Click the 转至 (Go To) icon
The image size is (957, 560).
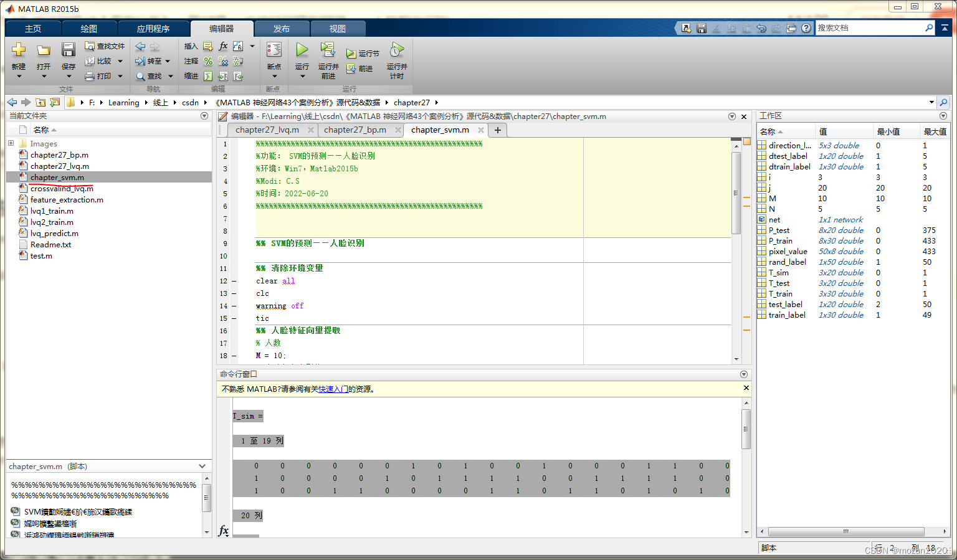pyautogui.click(x=140, y=61)
